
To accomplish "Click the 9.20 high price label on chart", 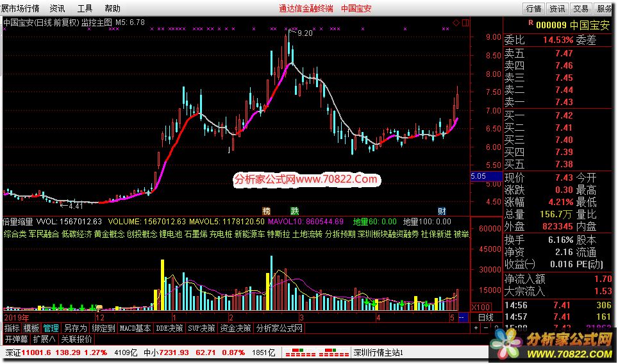I will tap(305, 33).
